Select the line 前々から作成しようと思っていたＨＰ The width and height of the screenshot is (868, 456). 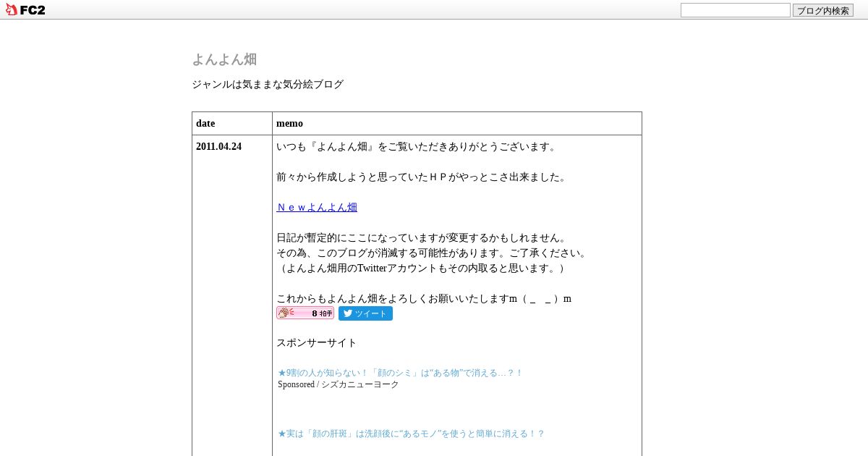coord(422,177)
